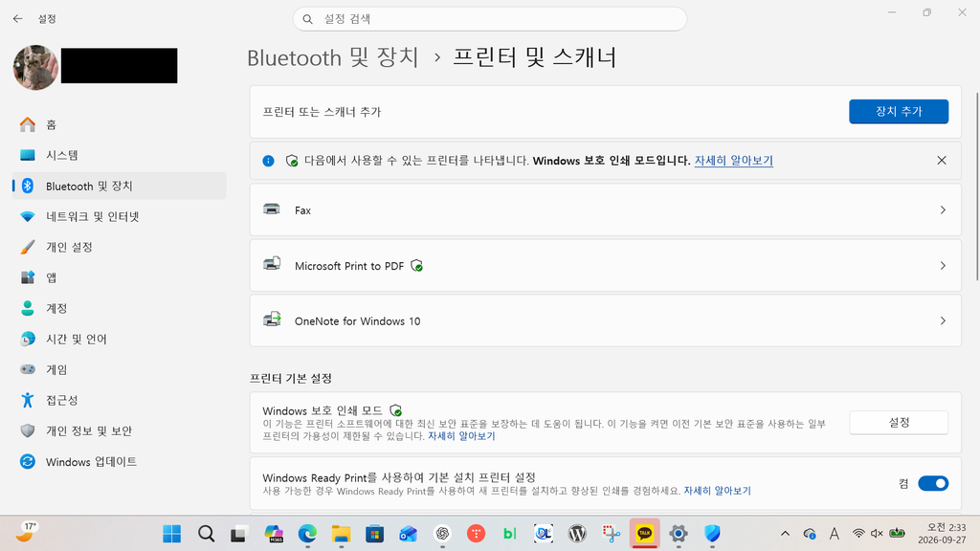The image size is (980, 551).
Task: Click the heading 프린터 기본 설정
Action: click(291, 379)
